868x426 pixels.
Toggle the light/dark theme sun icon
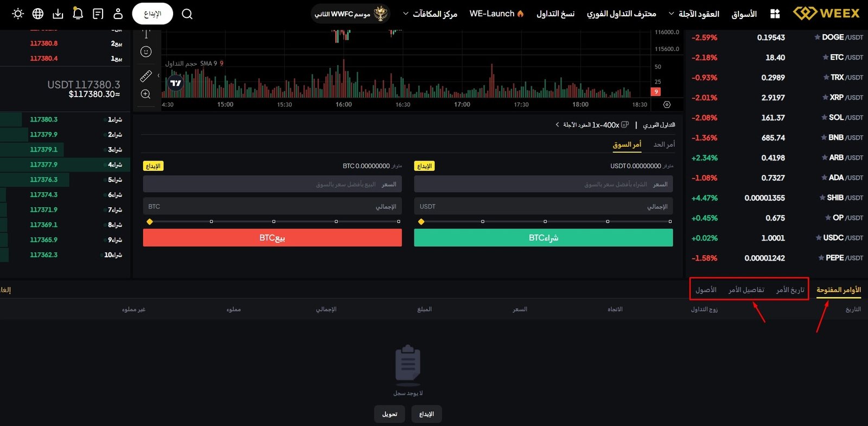pyautogui.click(x=18, y=14)
